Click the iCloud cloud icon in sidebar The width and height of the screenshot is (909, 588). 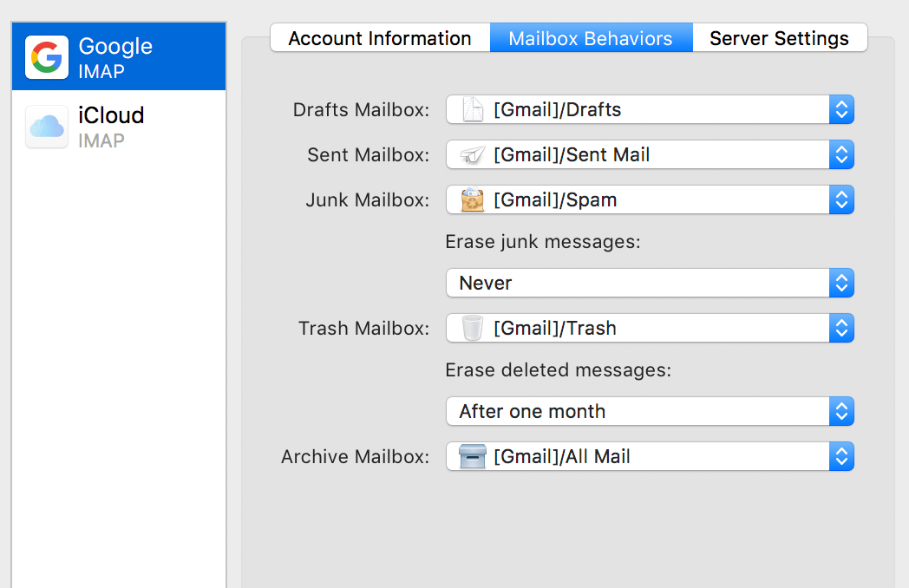click(46, 127)
